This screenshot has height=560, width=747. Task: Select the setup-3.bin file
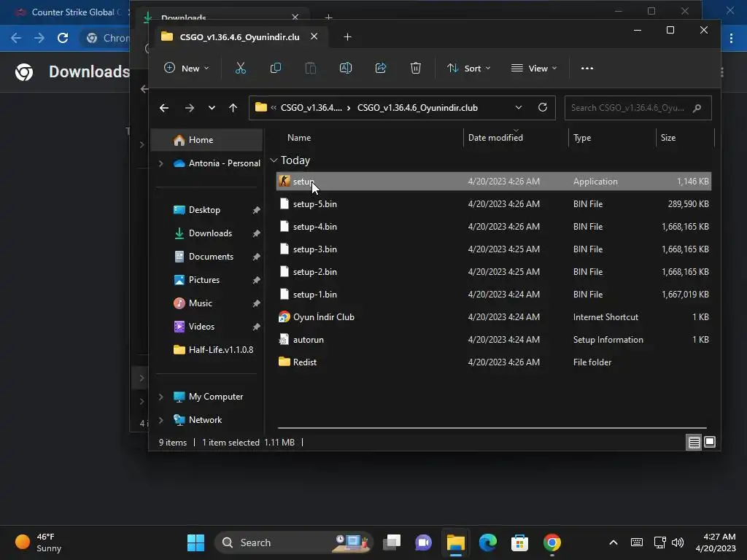pos(494,249)
